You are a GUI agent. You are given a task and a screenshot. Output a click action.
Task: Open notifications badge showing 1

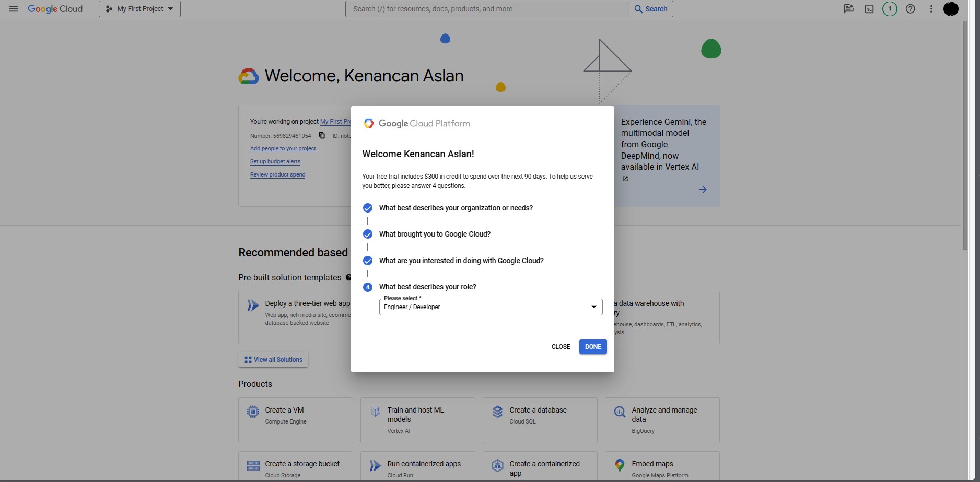(x=890, y=9)
